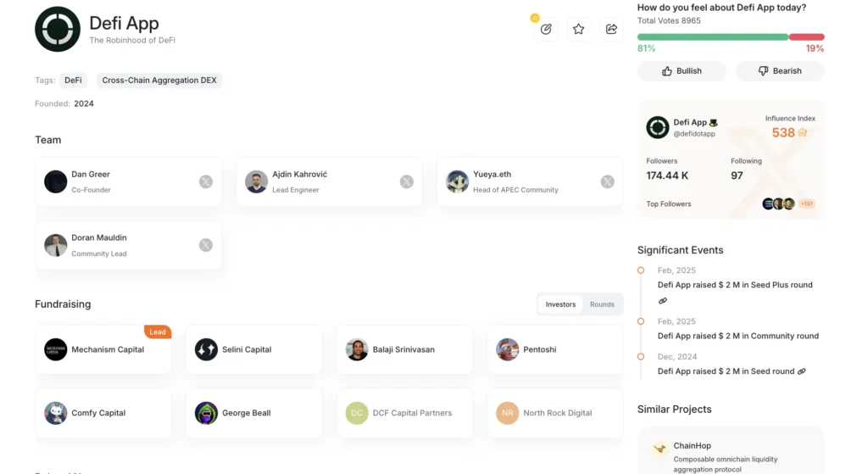
Task: Click the @defidotapp handle
Action: (694, 134)
